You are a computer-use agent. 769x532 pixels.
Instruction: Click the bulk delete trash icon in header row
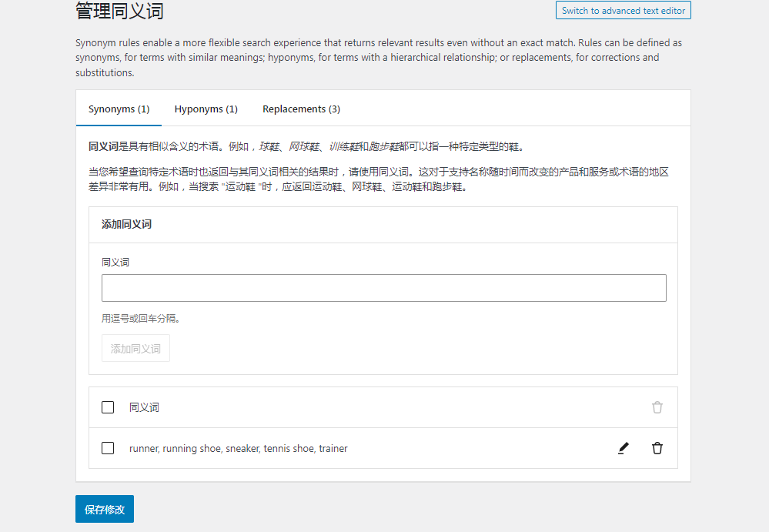pyautogui.click(x=657, y=407)
